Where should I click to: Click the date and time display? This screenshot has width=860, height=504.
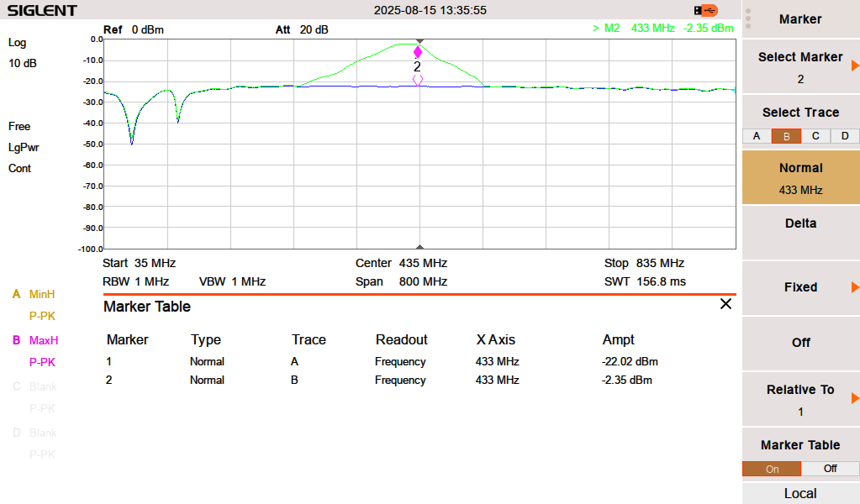[x=430, y=10]
